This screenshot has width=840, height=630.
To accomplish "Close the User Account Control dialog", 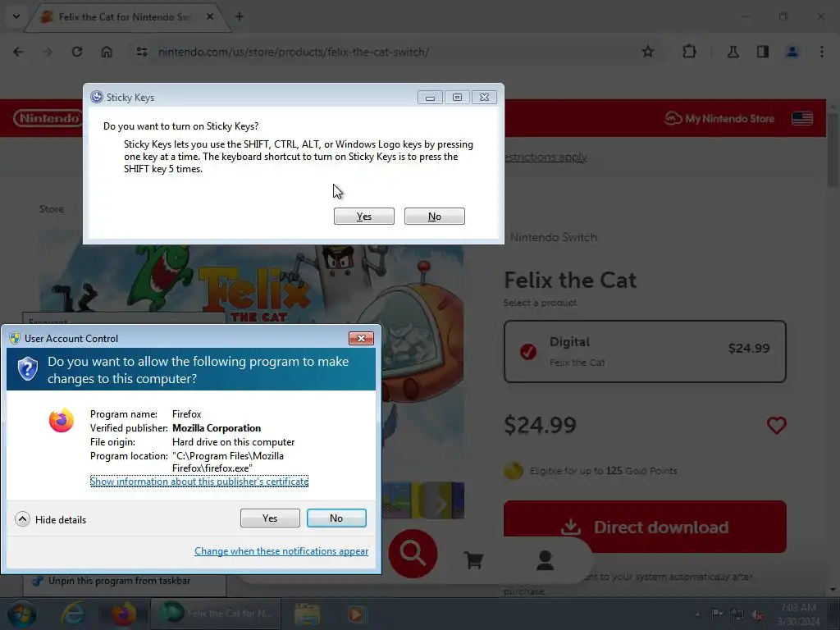I will coord(361,339).
